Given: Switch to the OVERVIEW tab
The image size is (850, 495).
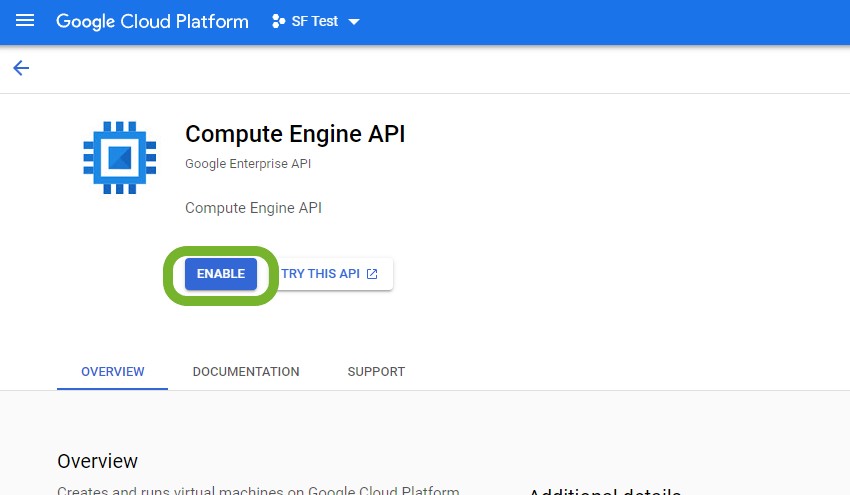Looking at the screenshot, I should pos(113,372).
